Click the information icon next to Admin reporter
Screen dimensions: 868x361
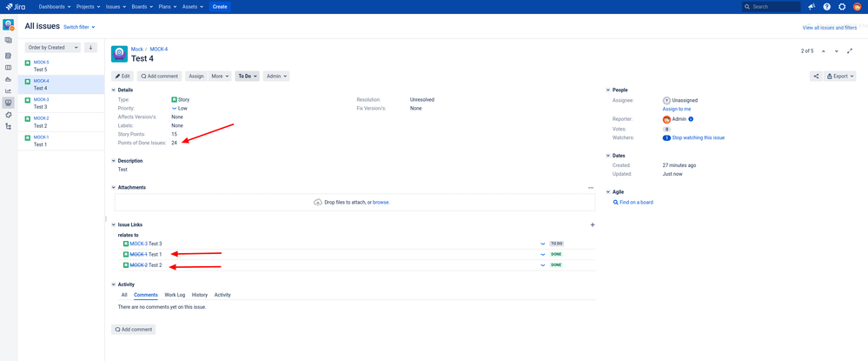point(691,119)
